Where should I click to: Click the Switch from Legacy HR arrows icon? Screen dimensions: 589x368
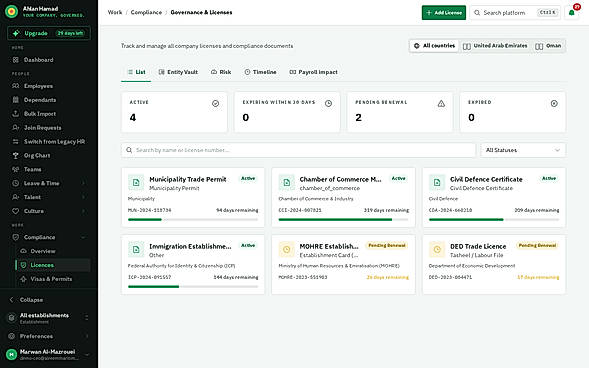tap(15, 142)
